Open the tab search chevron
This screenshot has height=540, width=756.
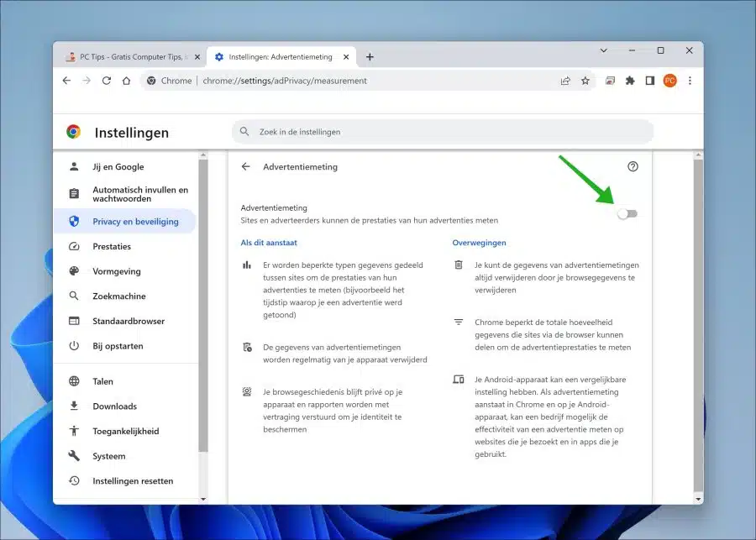[603, 50]
